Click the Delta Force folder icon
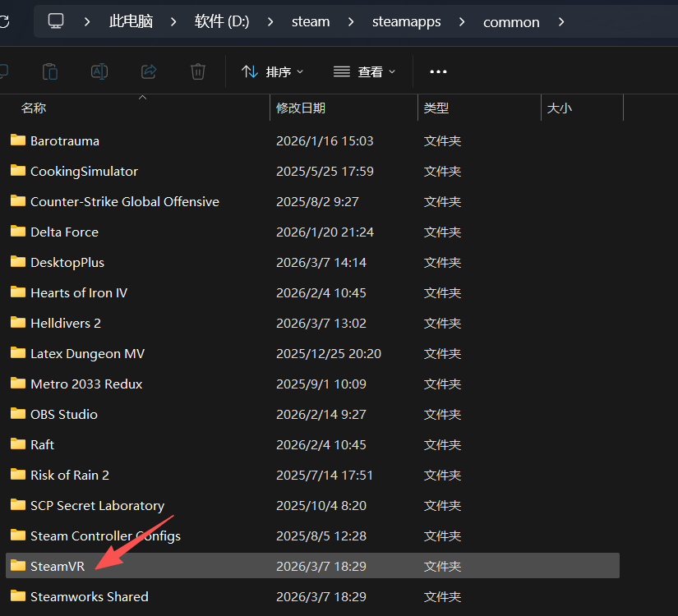678x616 pixels. 18,232
